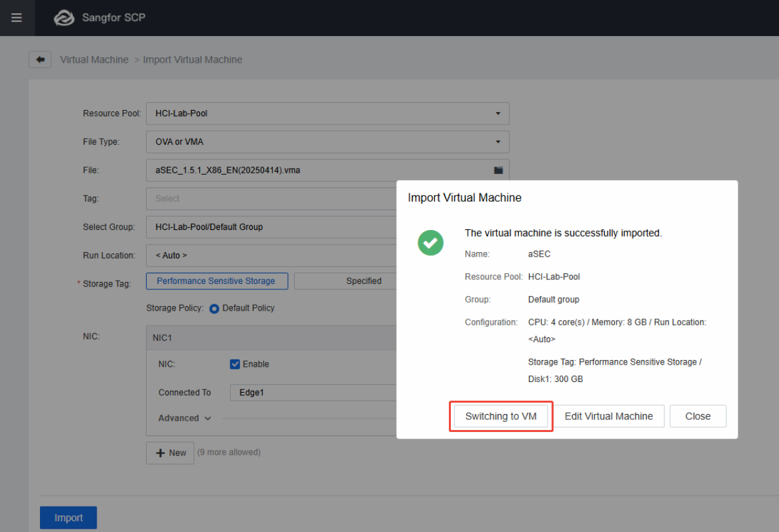Add a NIC with the New button
Image resolution: width=779 pixels, height=532 pixels.
[x=171, y=453]
